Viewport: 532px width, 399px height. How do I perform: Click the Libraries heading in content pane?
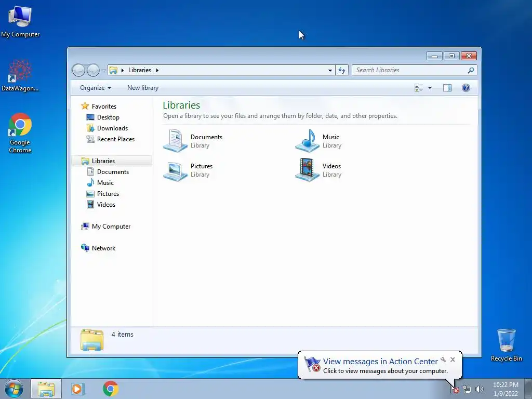pos(181,105)
